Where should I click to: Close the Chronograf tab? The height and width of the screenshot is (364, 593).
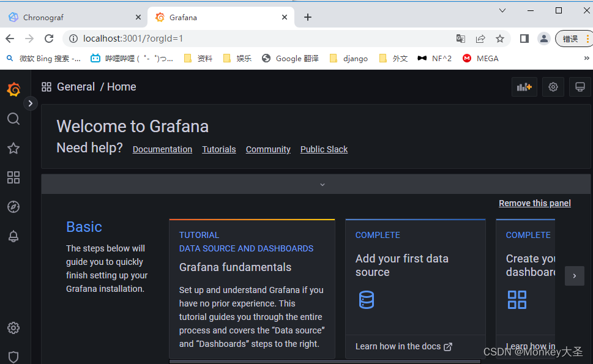pyautogui.click(x=138, y=17)
